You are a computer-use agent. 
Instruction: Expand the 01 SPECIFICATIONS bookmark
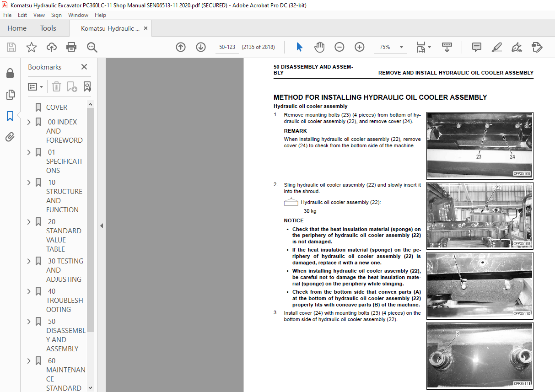coord(29,152)
